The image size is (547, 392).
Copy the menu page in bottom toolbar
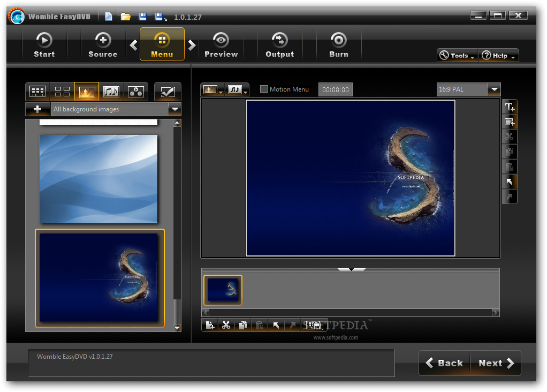[243, 326]
